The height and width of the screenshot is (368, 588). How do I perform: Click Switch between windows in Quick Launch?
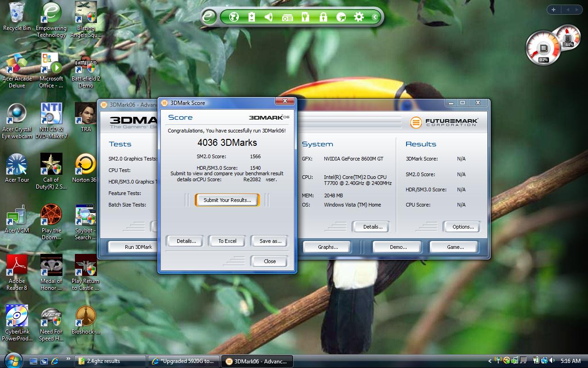(x=44, y=361)
